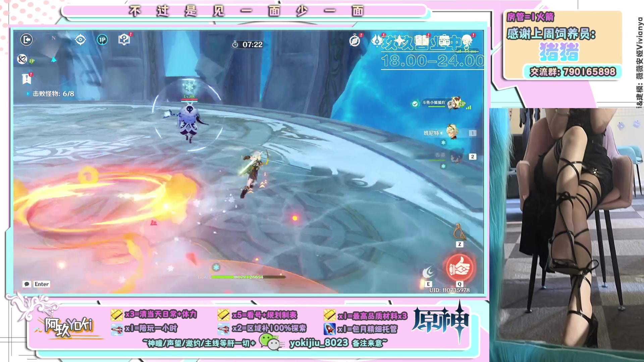Click the stopwatch icon next to timer
The image size is (644, 362).
235,44
